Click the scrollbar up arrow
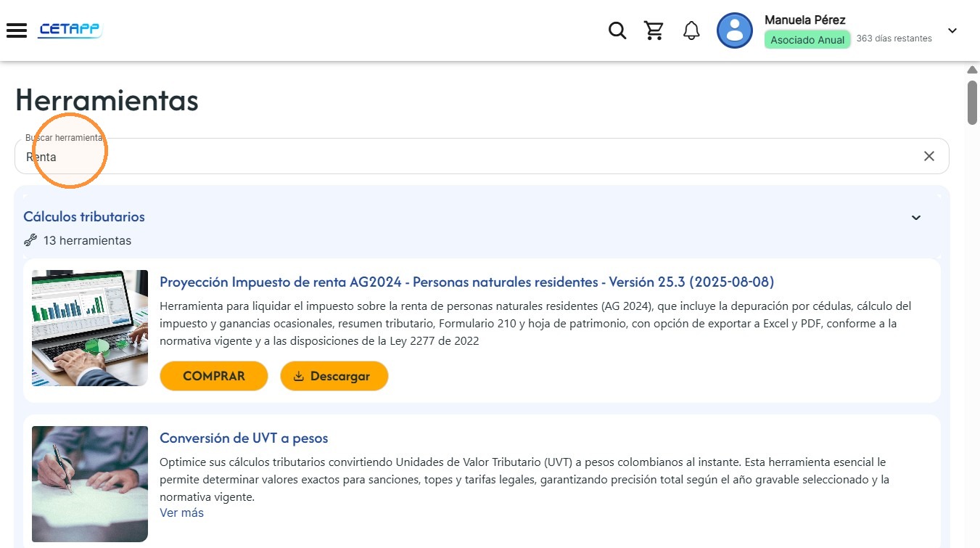 (973, 70)
